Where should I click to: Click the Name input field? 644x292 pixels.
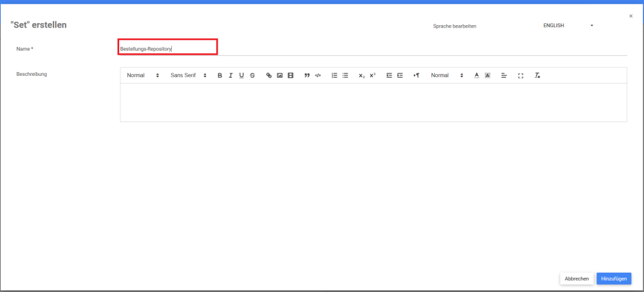click(373, 48)
